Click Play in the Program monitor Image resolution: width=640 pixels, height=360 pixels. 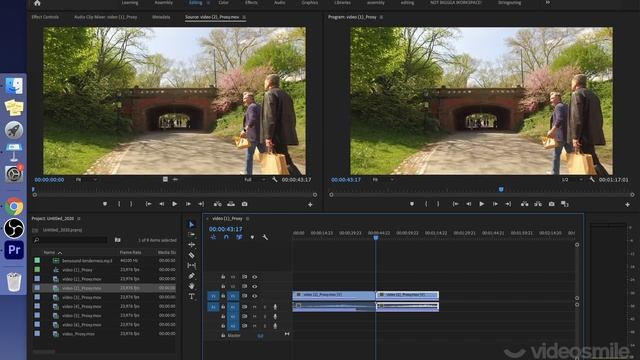pos(482,204)
